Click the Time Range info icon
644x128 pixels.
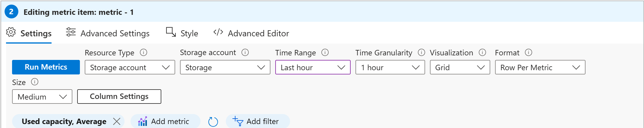click(325, 53)
